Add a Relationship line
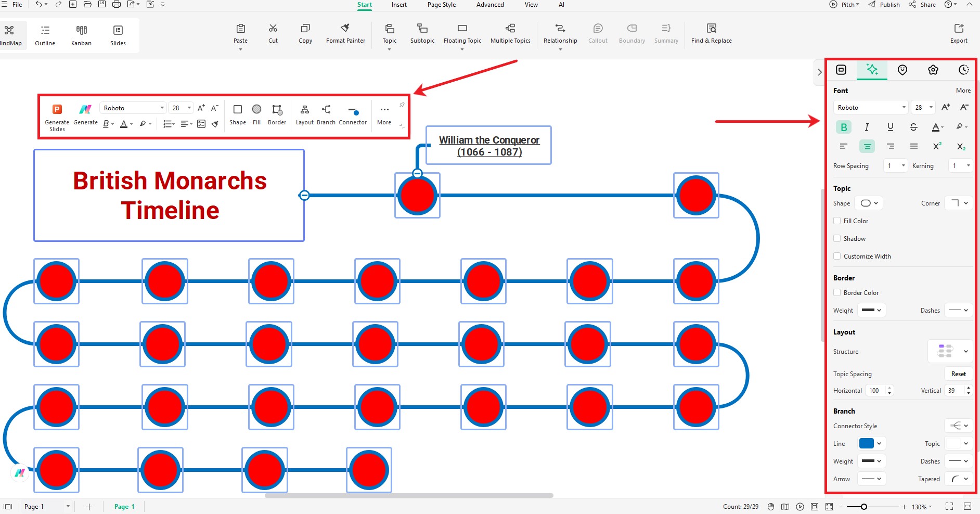Image resolution: width=980 pixels, height=514 pixels. [560, 34]
